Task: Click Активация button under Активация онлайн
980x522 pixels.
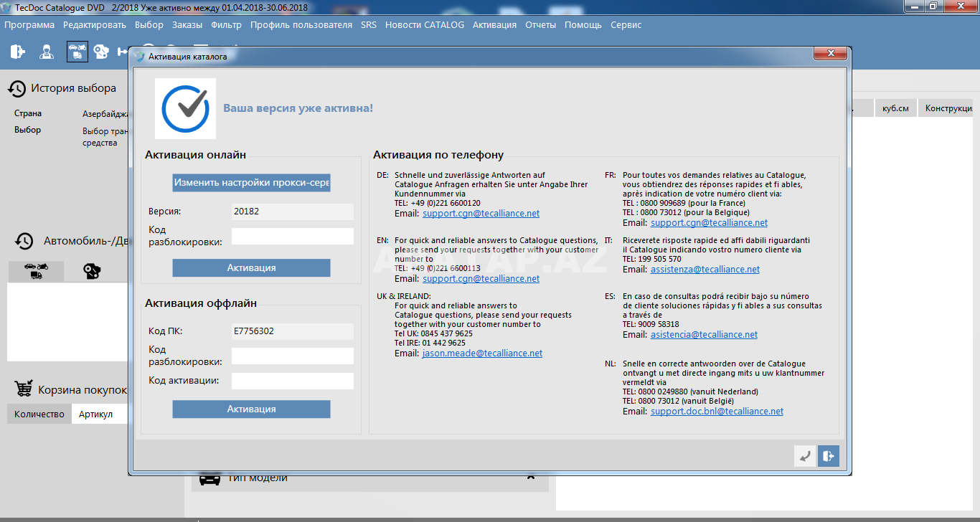Action: pyautogui.click(x=251, y=267)
